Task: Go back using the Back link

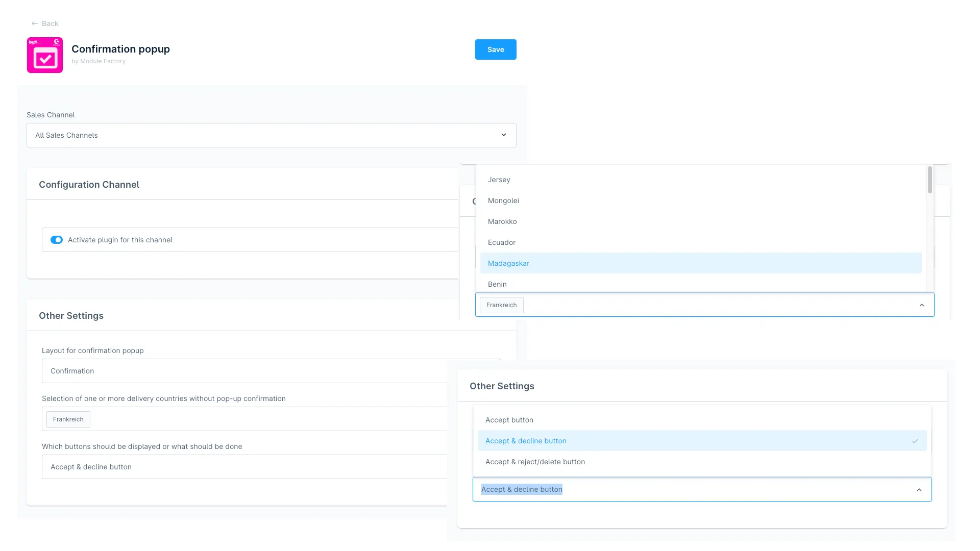Action: [50, 23]
